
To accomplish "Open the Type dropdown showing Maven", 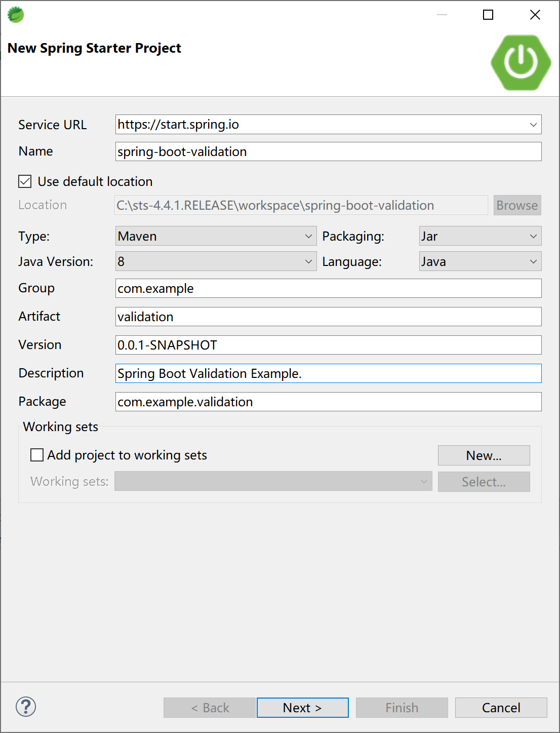I will 216,236.
